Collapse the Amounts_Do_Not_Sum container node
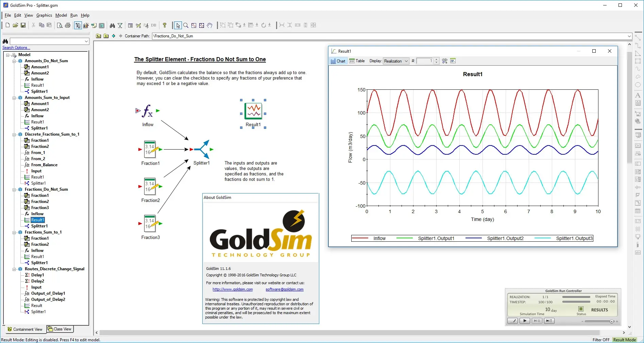Viewport: 644px width, 343px height. pos(14,61)
